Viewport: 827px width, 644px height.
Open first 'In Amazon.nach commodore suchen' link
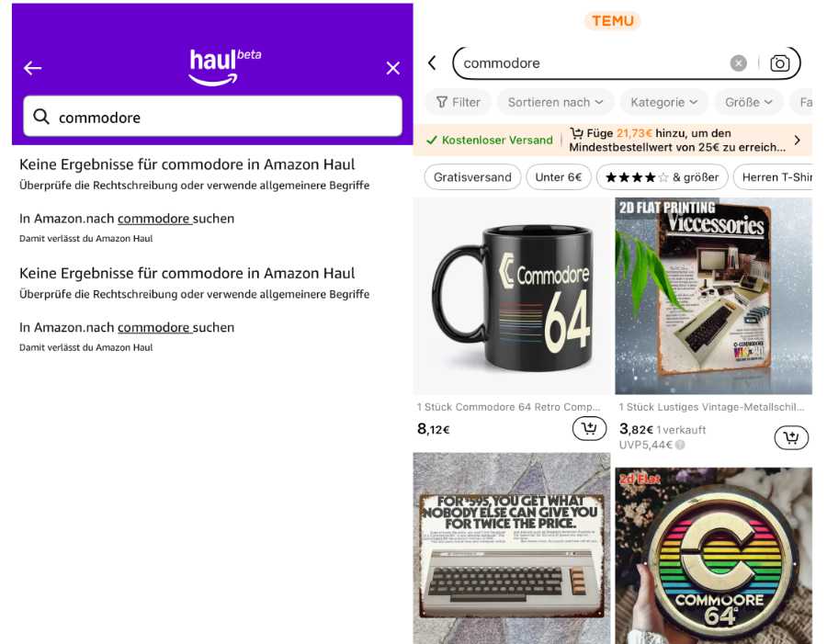pyautogui.click(x=127, y=219)
